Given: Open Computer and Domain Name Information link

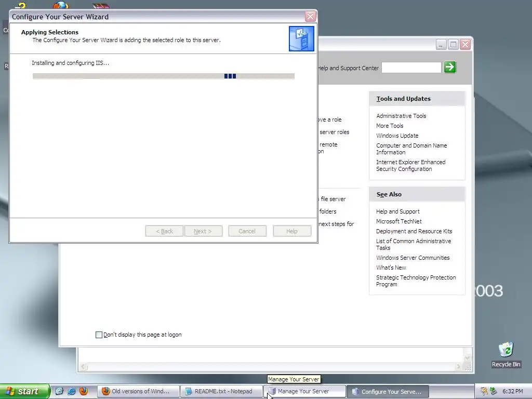Looking at the screenshot, I should [411, 149].
